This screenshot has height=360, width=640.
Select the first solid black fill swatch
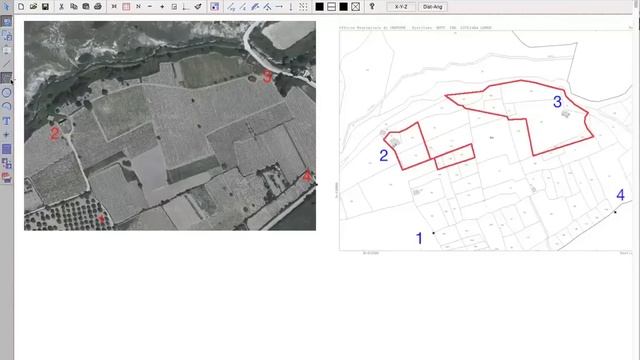click(320, 7)
